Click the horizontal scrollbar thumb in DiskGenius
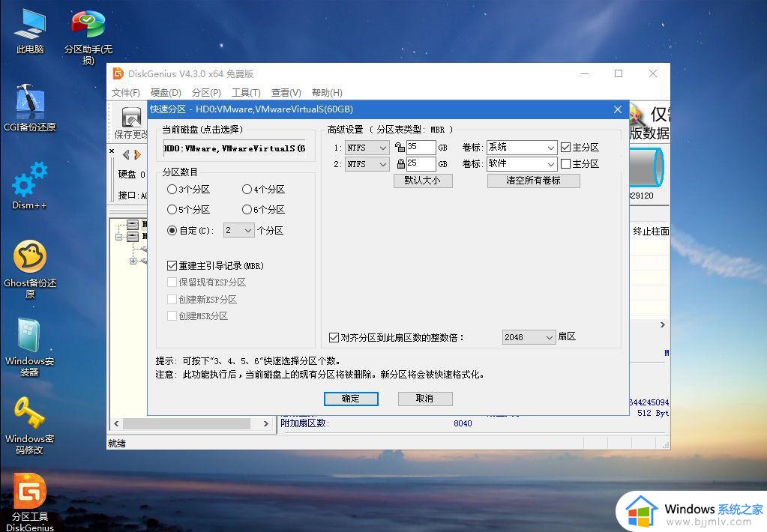The image size is (767, 532). coord(187,423)
